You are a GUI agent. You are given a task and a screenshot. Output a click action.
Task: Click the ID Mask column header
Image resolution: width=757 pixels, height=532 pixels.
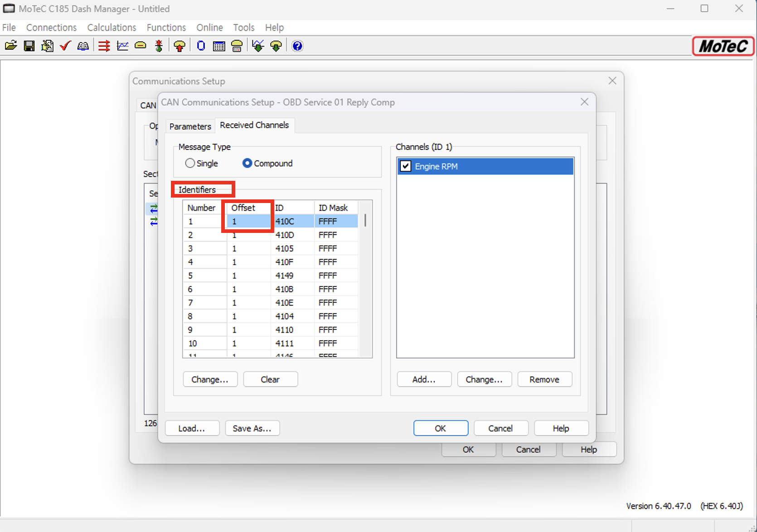coord(336,208)
